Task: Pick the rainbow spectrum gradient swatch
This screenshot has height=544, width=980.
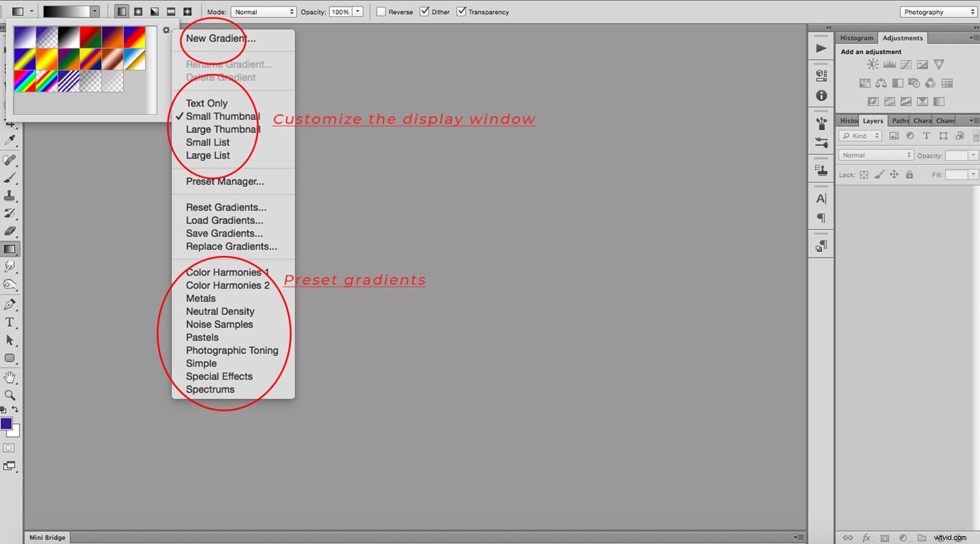Action: [25, 82]
